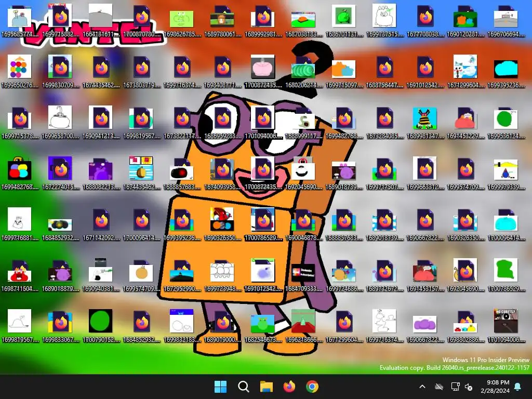This screenshot has height=399, width=532.
Task: Select desktop file 1698711504
Action: [20, 275]
